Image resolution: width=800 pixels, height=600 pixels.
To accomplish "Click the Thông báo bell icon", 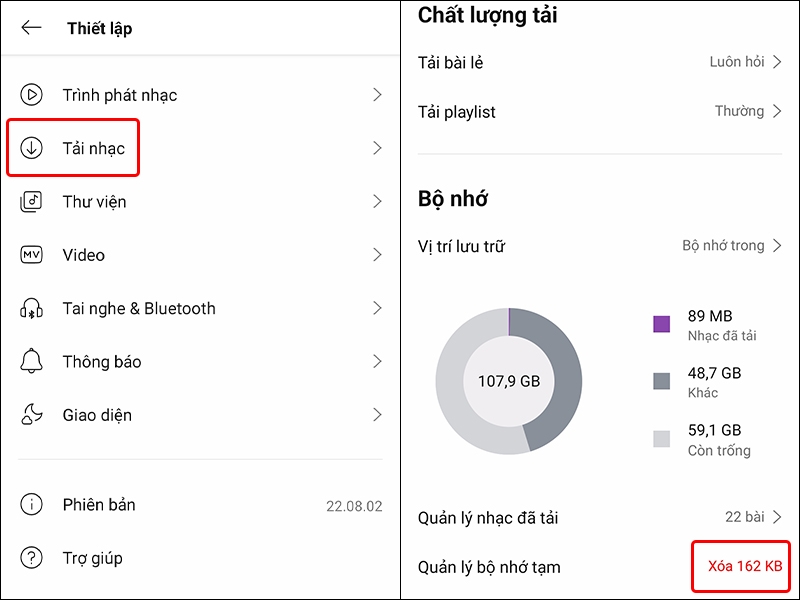I will tap(32, 361).
